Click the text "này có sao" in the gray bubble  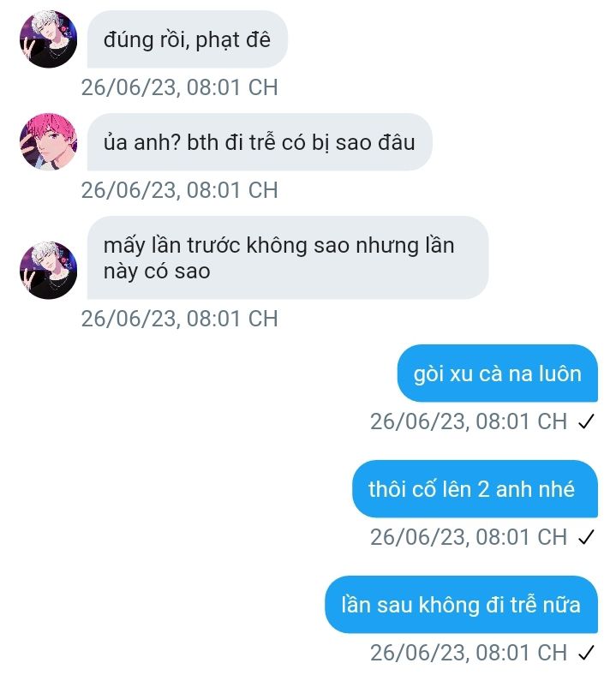click(x=157, y=272)
